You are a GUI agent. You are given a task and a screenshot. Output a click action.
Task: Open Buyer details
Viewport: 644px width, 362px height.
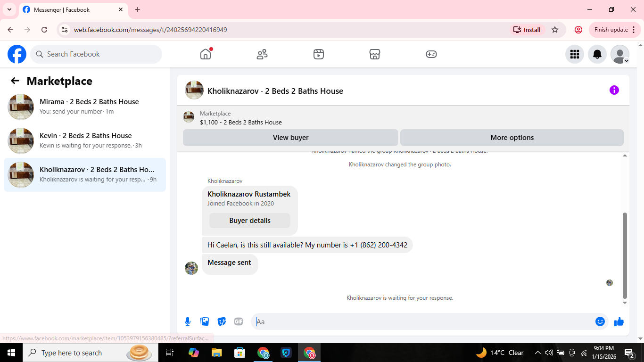pos(250,221)
